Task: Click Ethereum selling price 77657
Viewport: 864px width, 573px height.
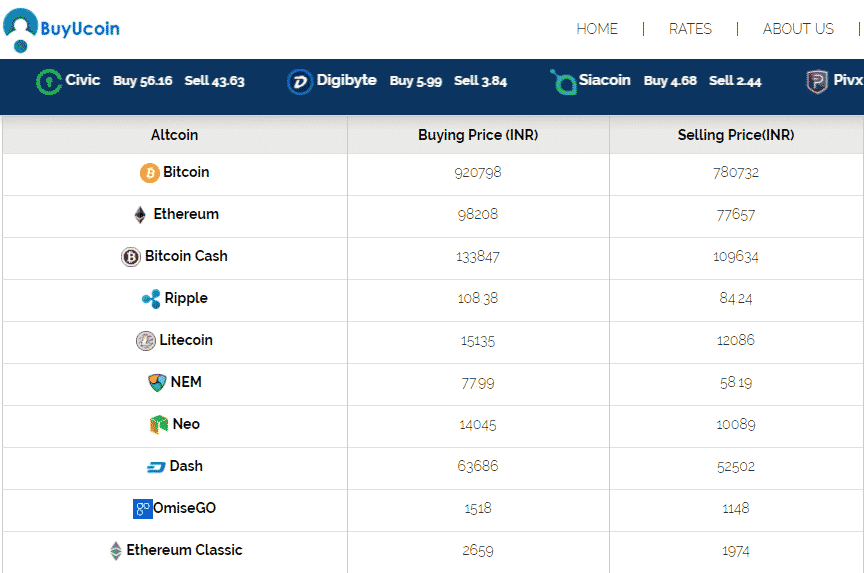Action: click(736, 215)
